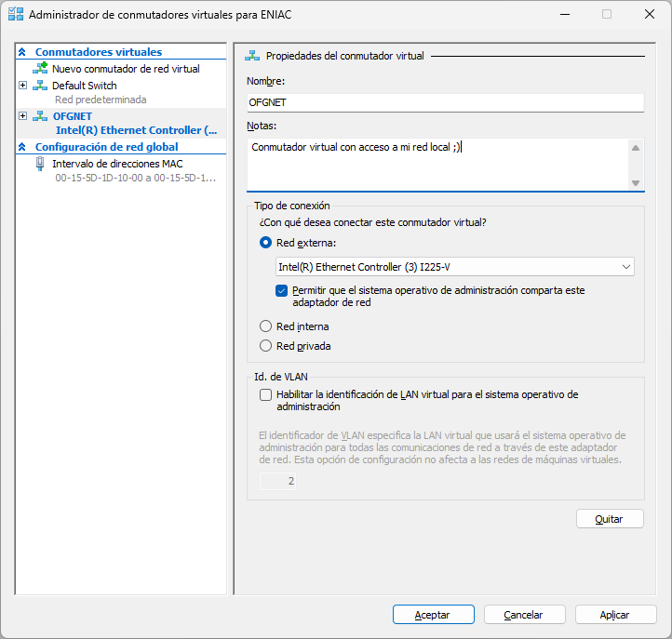This screenshot has width=672, height=639.
Task: Uncheck sharing adapter with management OS
Action: point(282,291)
